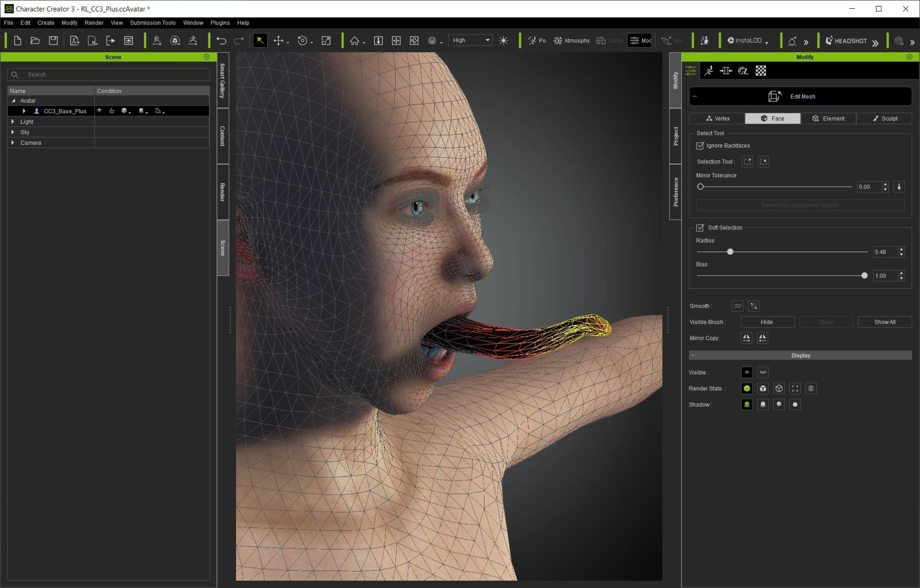920x588 pixels.
Task: Open the Create menu
Action: (x=46, y=23)
